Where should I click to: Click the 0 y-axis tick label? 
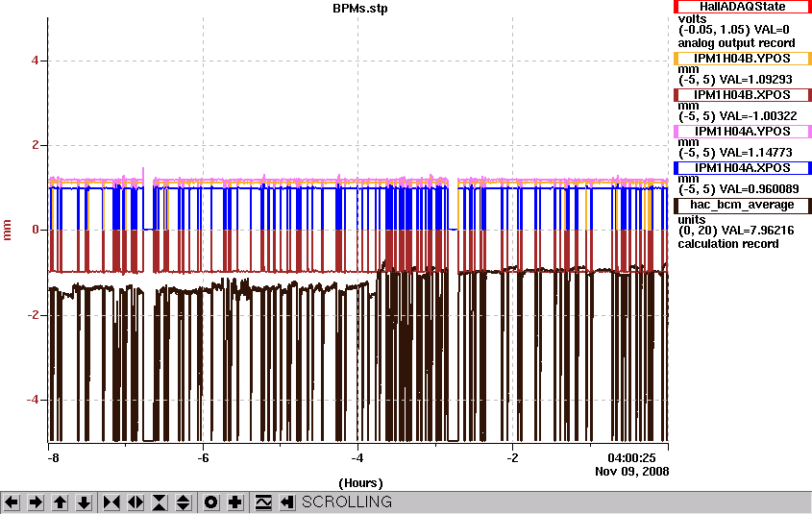pyautogui.click(x=35, y=230)
